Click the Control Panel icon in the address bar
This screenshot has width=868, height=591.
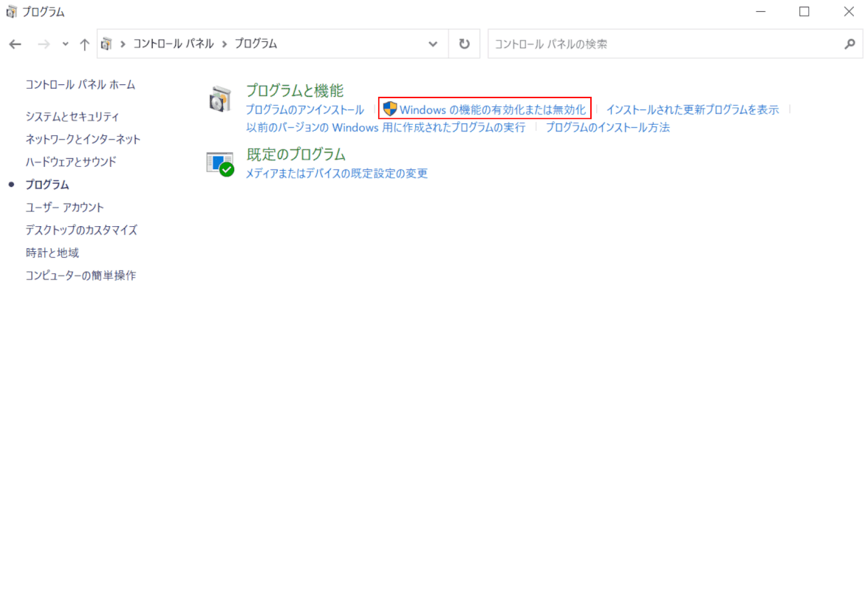[107, 44]
